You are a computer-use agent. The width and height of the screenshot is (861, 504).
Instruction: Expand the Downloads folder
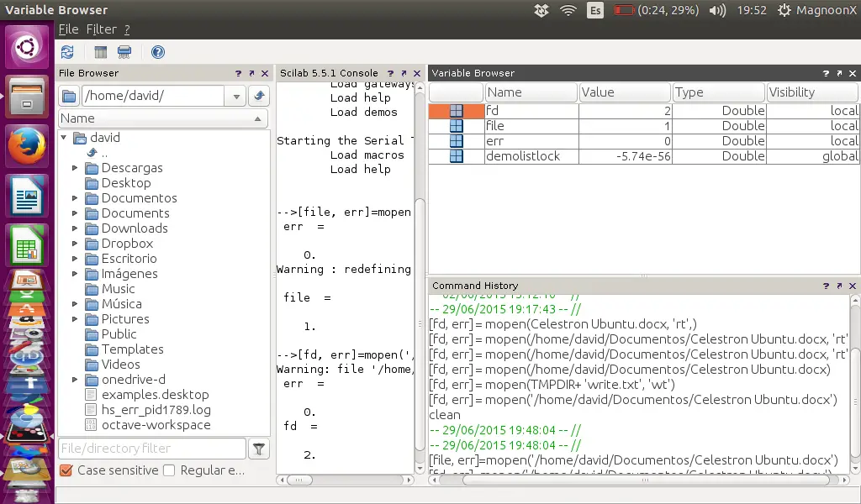(75, 228)
